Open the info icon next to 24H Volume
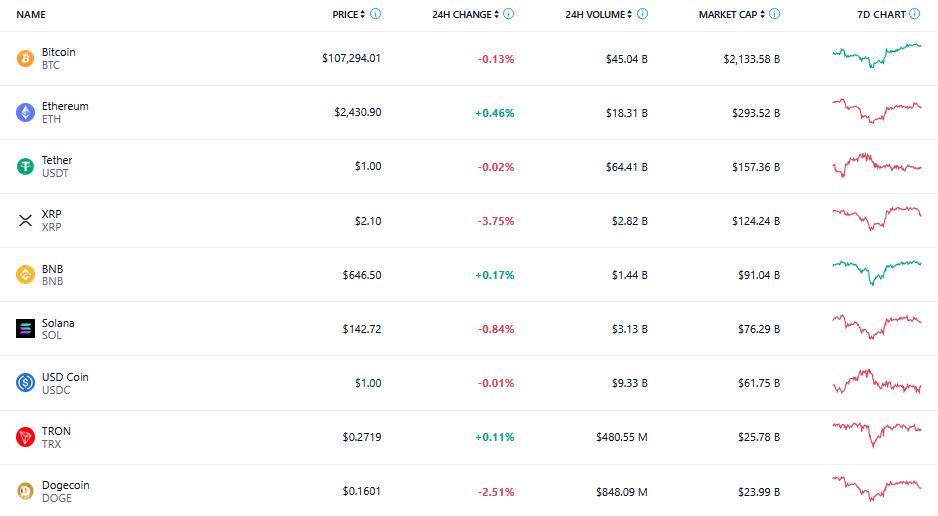This screenshot has height=516, width=938. point(642,14)
